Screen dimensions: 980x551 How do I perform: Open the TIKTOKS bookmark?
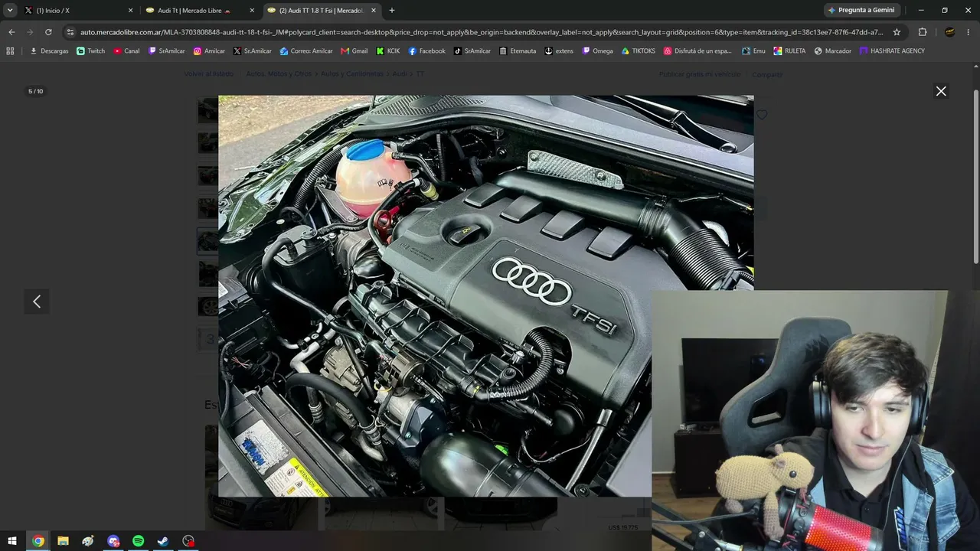click(639, 51)
